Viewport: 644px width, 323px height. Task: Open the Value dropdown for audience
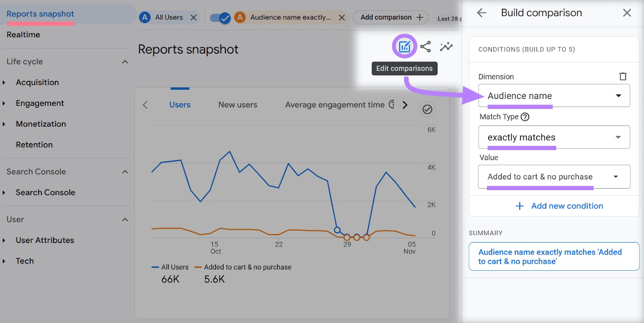554,177
